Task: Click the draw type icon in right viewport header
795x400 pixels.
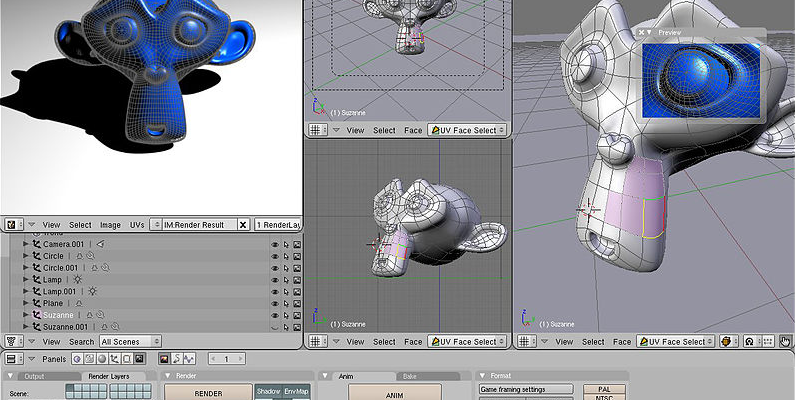Action: [728, 341]
